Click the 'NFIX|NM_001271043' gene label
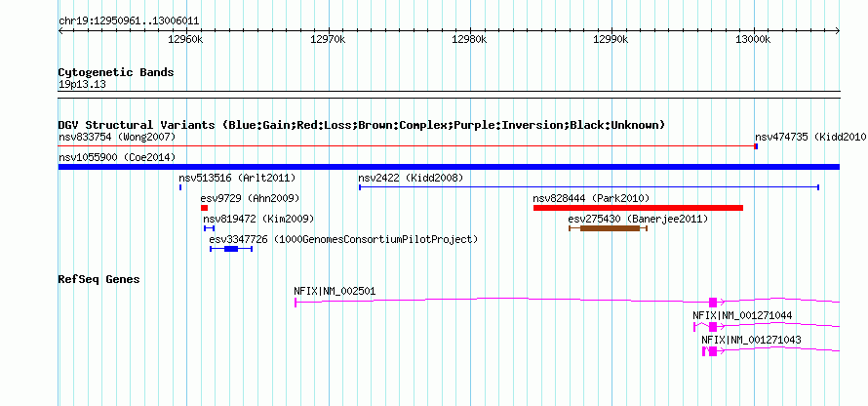Viewport: 868px width, 406px height. [751, 340]
